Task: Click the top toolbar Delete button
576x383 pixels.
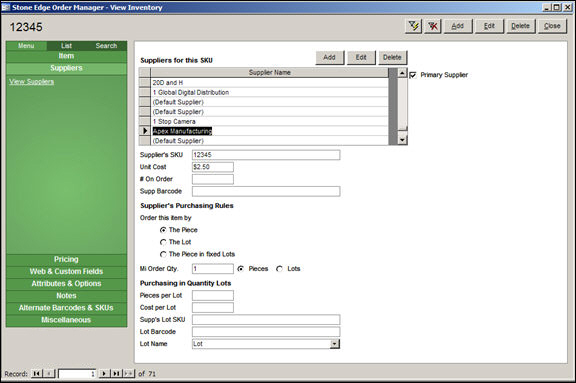Action: tap(521, 26)
